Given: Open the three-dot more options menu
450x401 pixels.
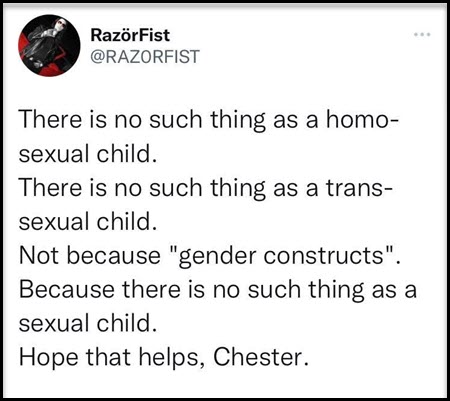Looking at the screenshot, I should (422, 34).
